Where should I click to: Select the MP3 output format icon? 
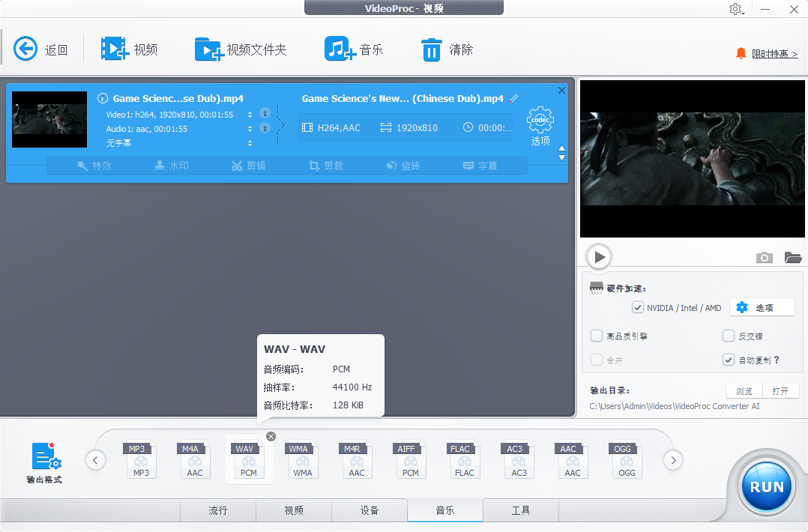pos(142,458)
